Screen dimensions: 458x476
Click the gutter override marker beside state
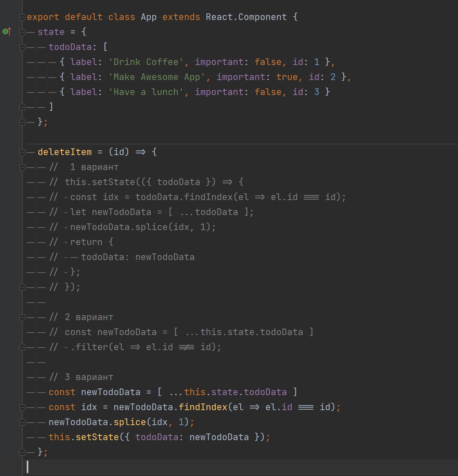click(7, 32)
